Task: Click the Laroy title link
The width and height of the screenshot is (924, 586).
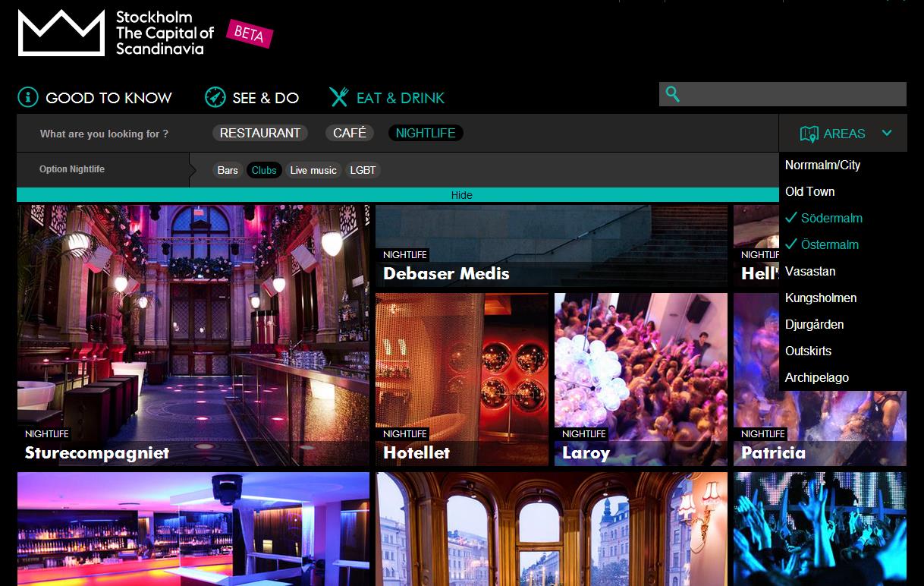Action: pos(586,453)
